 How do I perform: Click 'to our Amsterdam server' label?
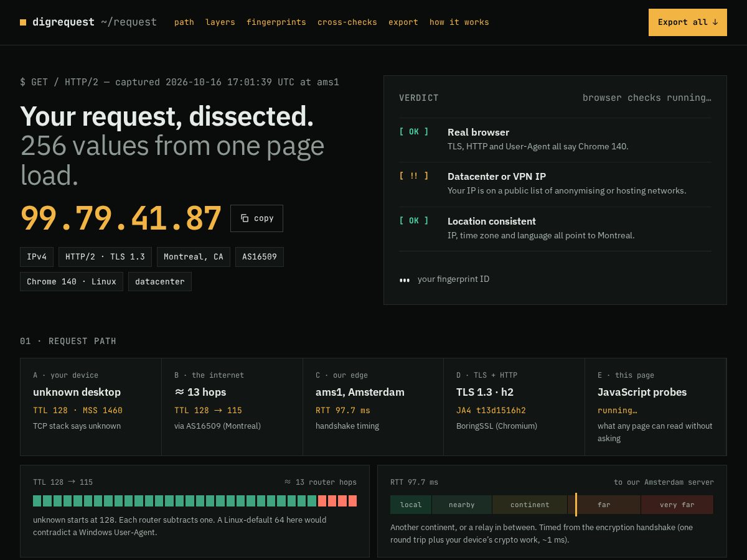[x=664, y=482]
